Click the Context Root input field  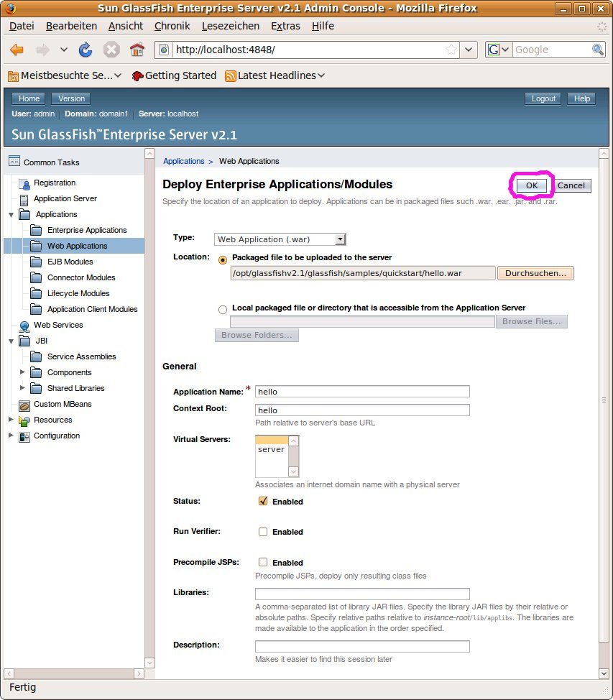362,410
